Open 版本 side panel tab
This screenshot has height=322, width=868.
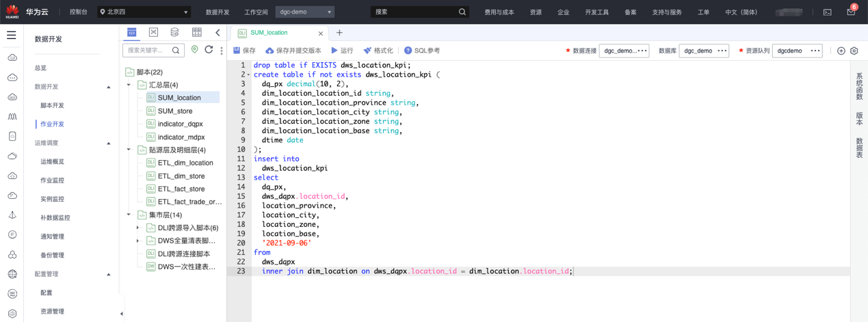coord(859,119)
